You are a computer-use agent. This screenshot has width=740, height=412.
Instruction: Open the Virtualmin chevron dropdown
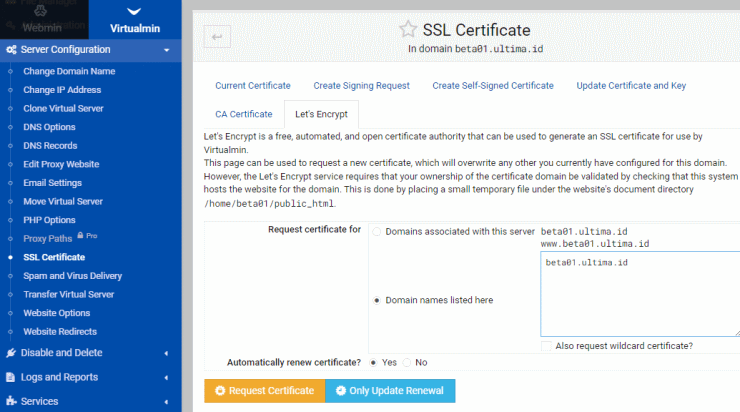pos(134,11)
